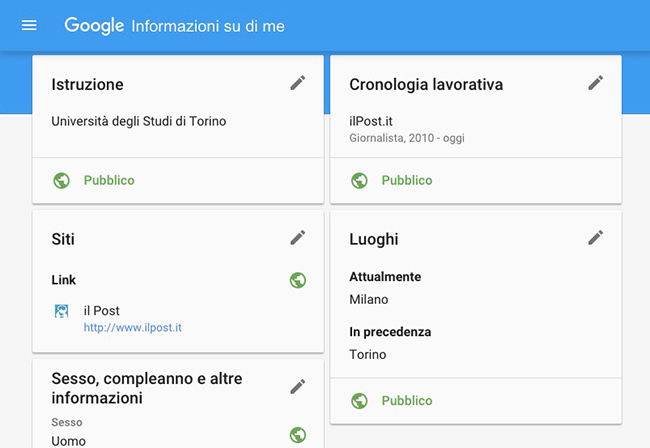Open the http://www.ilpost.it link
The height and width of the screenshot is (448, 650).
[x=132, y=327]
